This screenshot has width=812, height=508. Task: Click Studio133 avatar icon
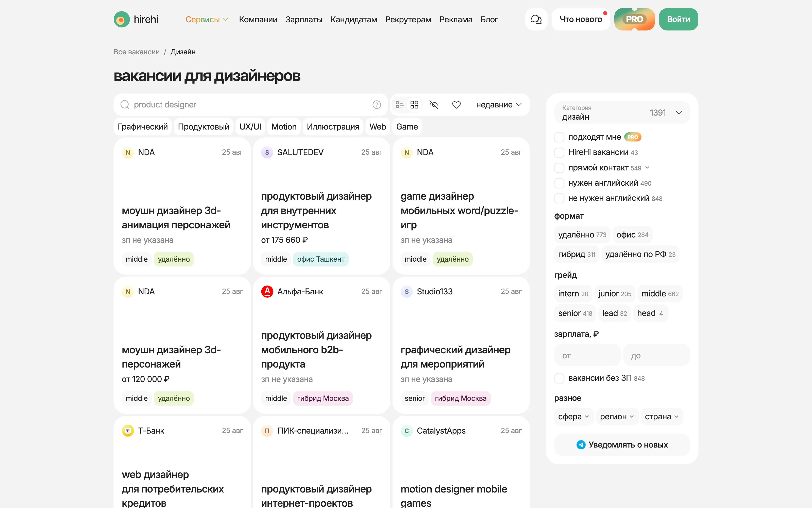point(406,291)
